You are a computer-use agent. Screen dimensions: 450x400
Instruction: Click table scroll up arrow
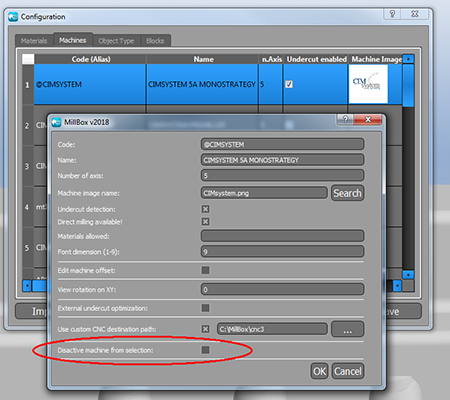408,59
